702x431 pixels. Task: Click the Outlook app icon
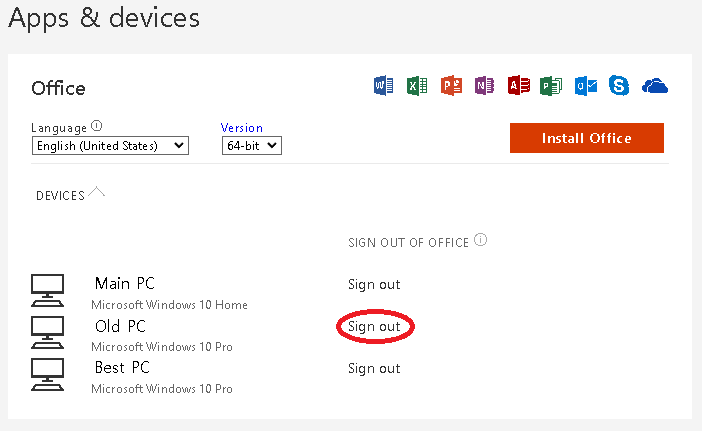[585, 86]
